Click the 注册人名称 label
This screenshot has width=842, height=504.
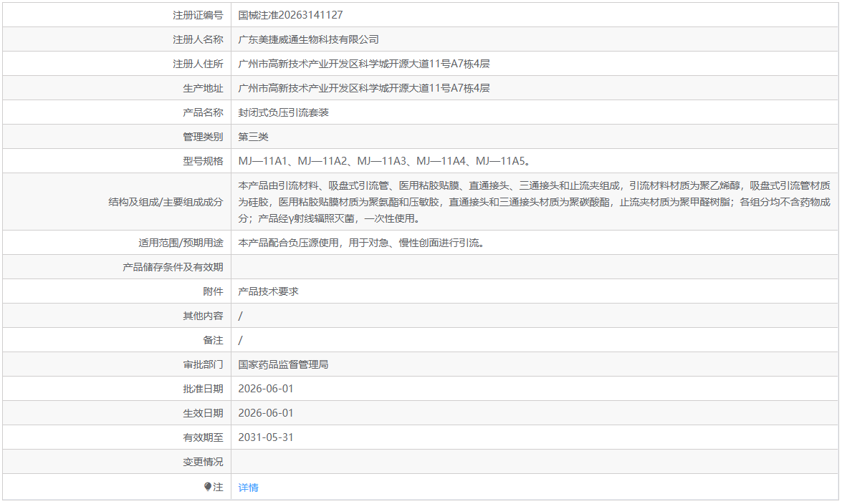pyautogui.click(x=198, y=39)
